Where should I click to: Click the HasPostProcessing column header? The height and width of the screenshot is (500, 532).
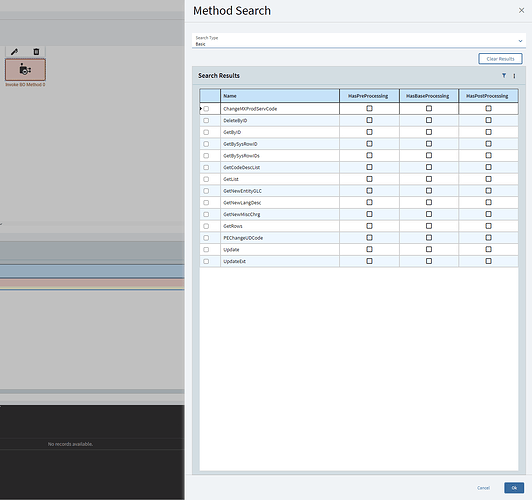[488, 96]
